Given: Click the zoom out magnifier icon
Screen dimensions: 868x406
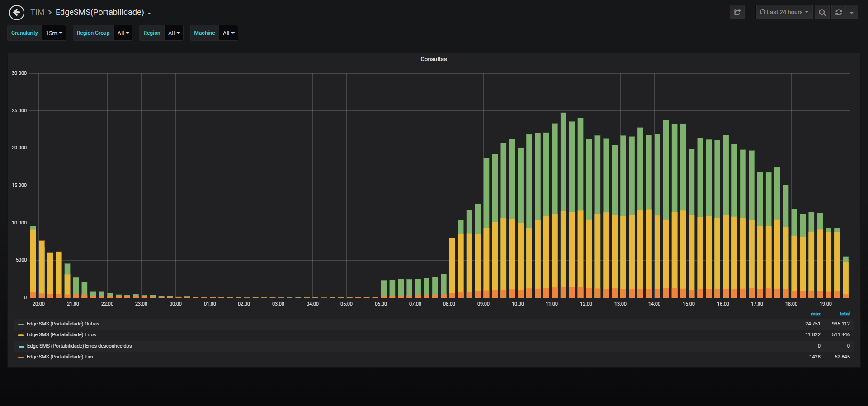Looking at the screenshot, I should [x=822, y=12].
